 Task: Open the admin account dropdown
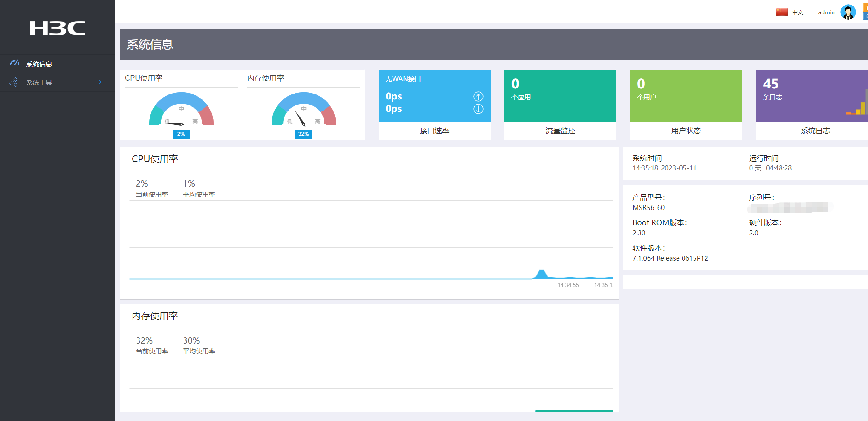tap(826, 12)
